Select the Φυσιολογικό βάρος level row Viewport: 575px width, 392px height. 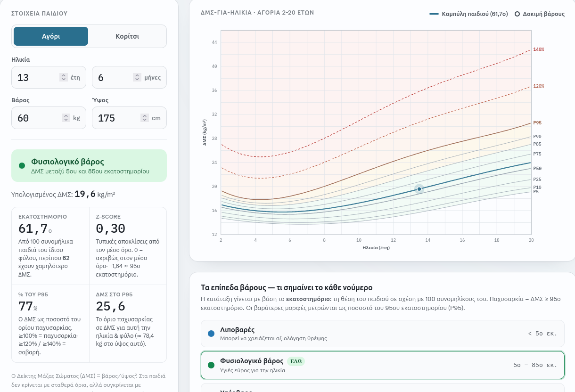pos(383,365)
